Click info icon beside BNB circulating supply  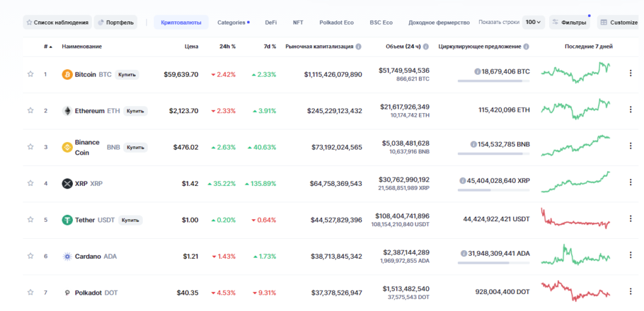473,145
